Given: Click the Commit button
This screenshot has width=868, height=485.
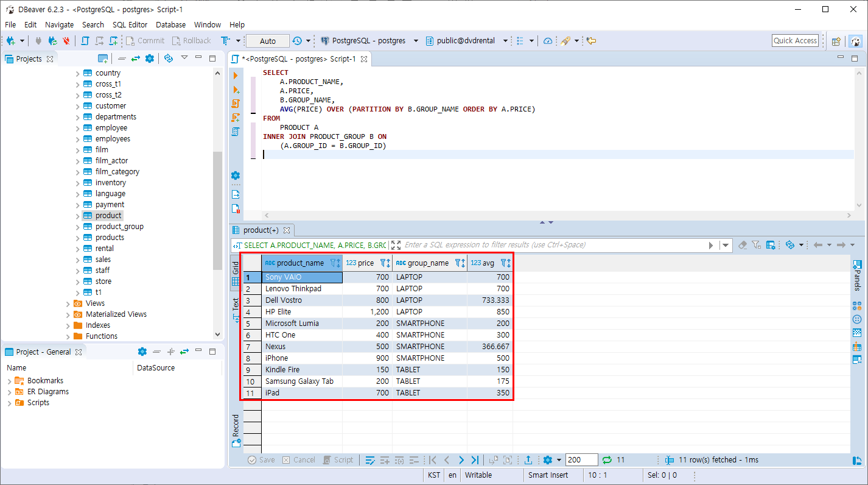Looking at the screenshot, I should coord(145,41).
